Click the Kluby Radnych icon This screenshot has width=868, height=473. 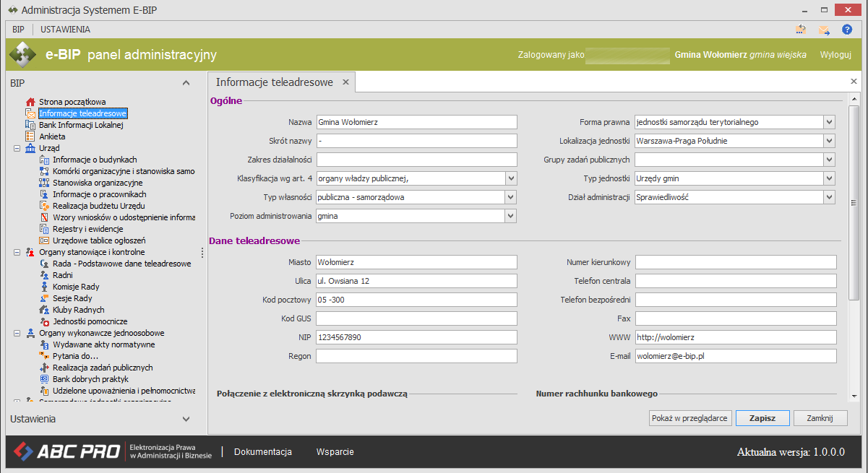(x=44, y=310)
